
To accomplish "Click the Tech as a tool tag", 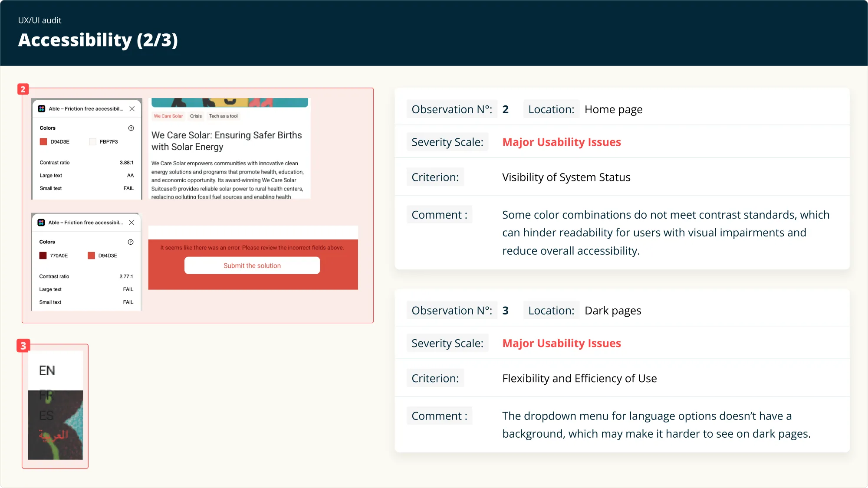I will point(223,116).
